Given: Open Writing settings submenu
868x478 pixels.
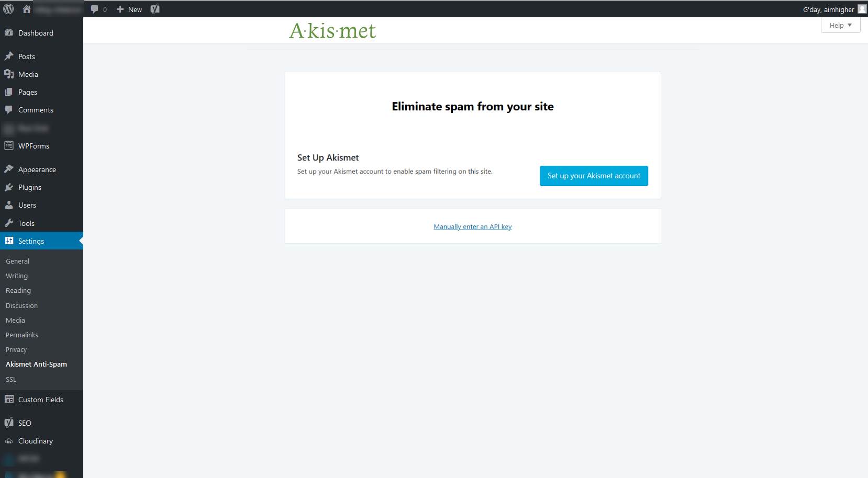Looking at the screenshot, I should (x=17, y=276).
